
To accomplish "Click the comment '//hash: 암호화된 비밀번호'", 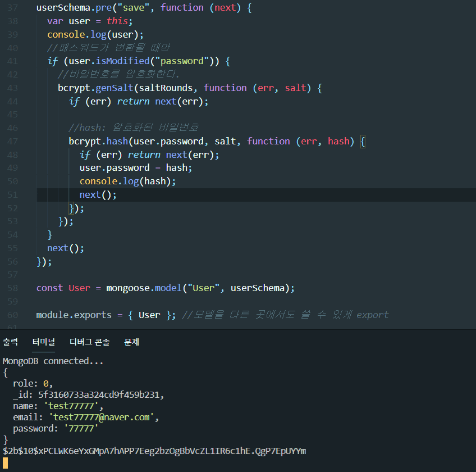I will [134, 128].
